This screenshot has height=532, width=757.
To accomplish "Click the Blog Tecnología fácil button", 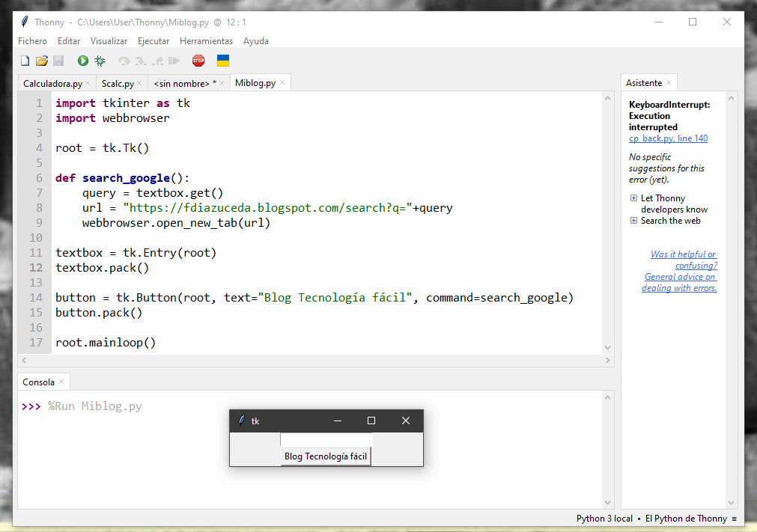I will tap(326, 456).
